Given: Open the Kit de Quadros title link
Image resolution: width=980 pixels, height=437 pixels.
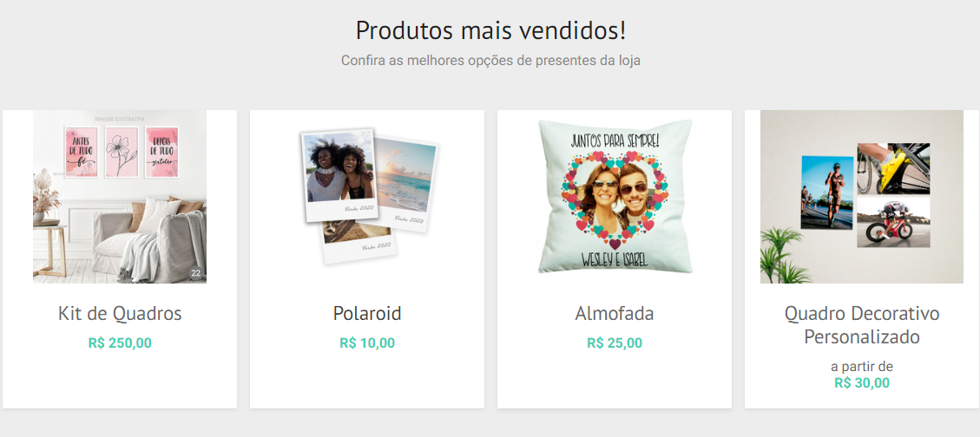Looking at the screenshot, I should tap(120, 313).
